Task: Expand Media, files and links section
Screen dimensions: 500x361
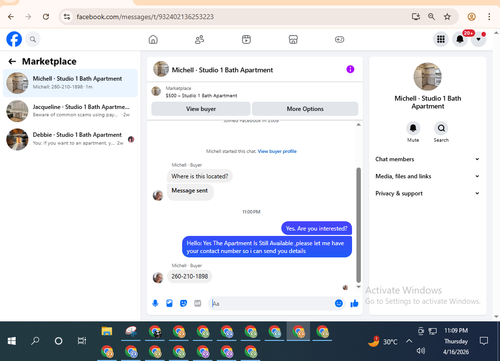Action: click(427, 176)
